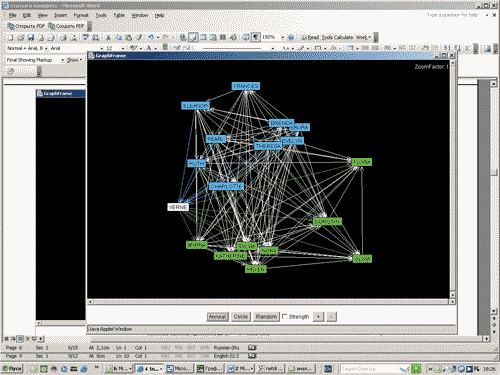Select the Format Painter brush icon

click(139, 37)
